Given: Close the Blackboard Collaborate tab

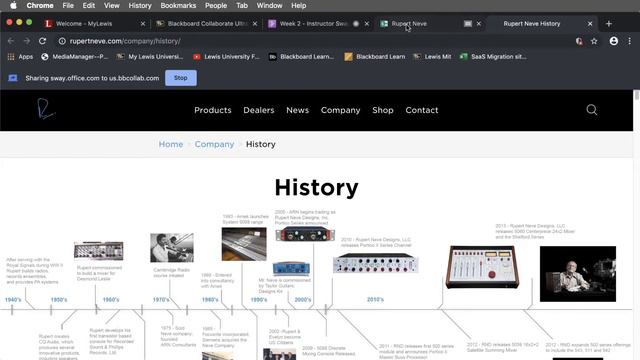Looking at the screenshot, I should [x=255, y=24].
